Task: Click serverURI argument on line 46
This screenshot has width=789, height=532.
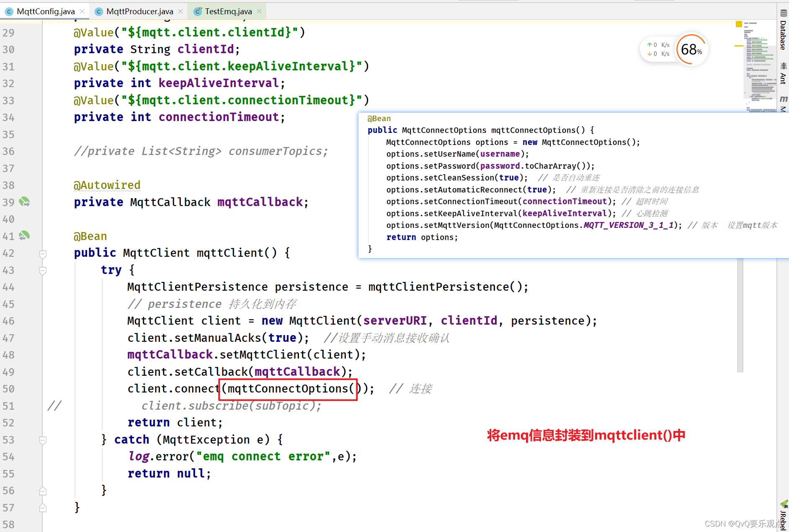Action: pos(394,321)
